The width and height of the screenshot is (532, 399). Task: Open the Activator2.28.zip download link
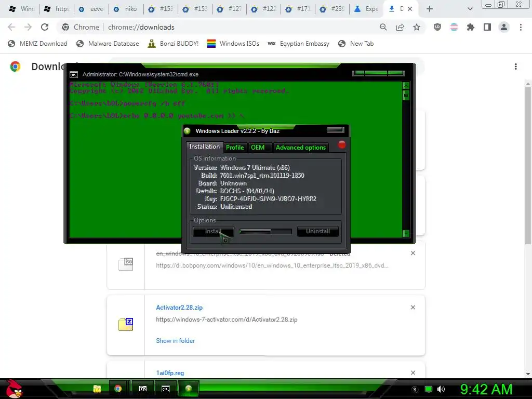(179, 308)
